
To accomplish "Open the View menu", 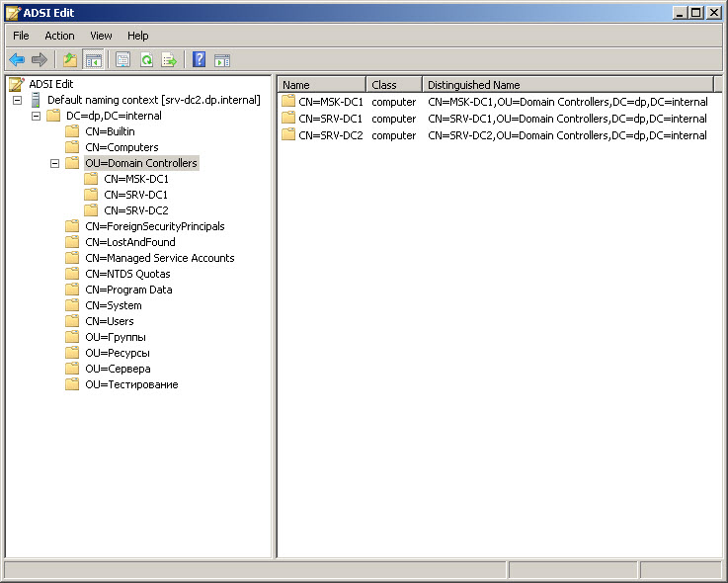I will [101, 36].
